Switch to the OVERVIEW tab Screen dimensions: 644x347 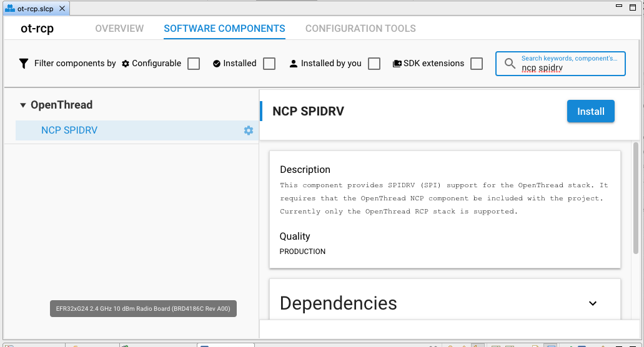(119, 28)
